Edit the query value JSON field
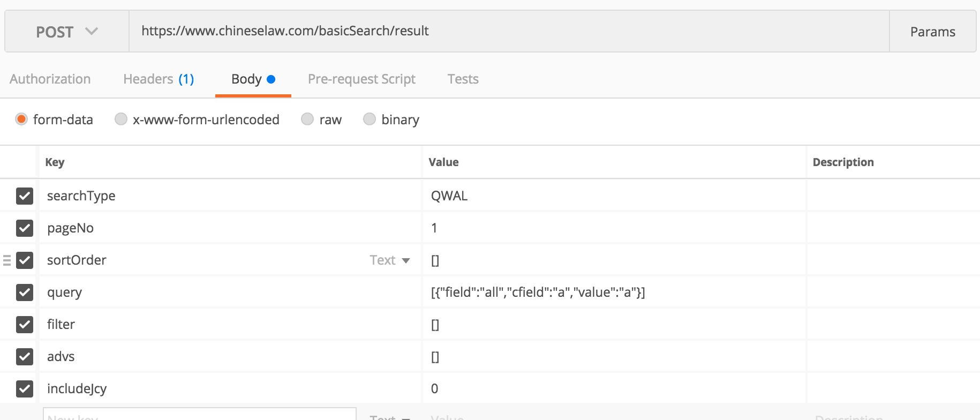 coord(538,292)
